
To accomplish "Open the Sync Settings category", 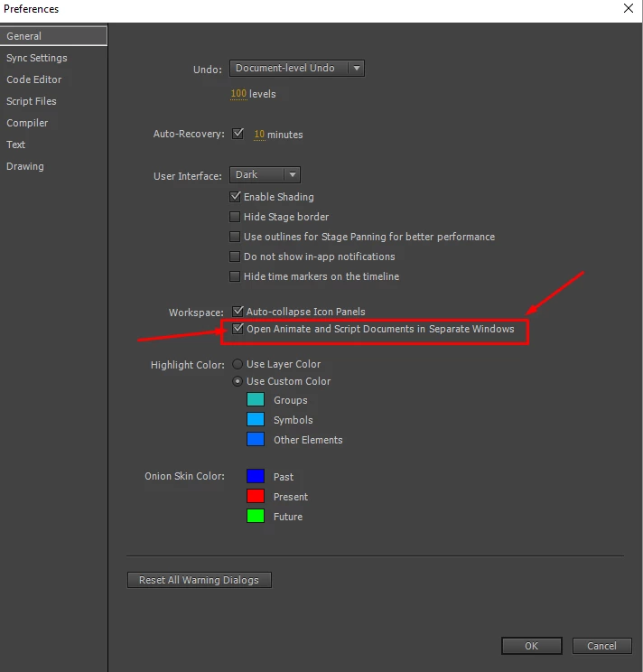I will (37, 58).
